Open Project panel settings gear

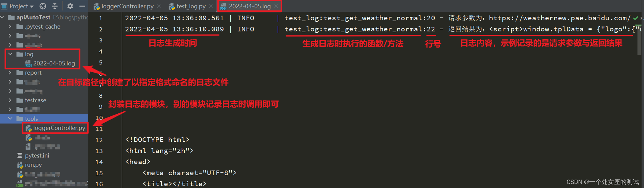click(70, 6)
